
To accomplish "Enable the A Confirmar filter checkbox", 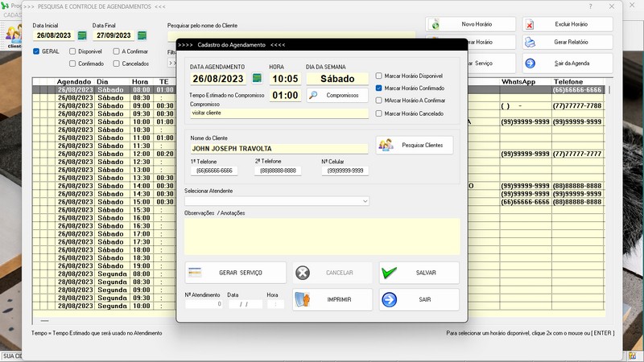I will (116, 51).
